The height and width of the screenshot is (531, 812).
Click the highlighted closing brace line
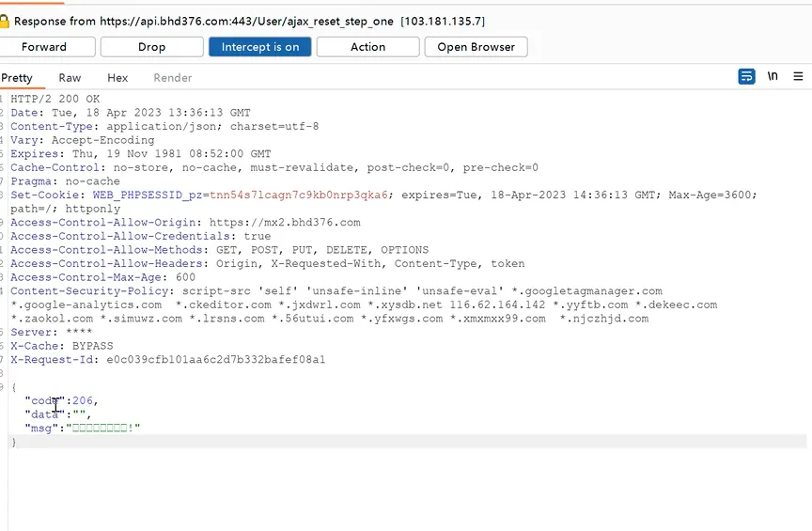[x=13, y=442]
